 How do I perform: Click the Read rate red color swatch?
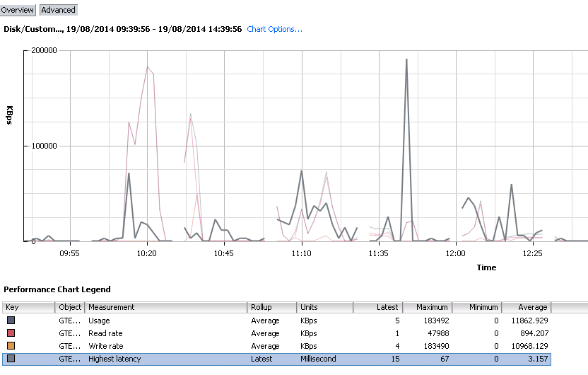[11, 333]
